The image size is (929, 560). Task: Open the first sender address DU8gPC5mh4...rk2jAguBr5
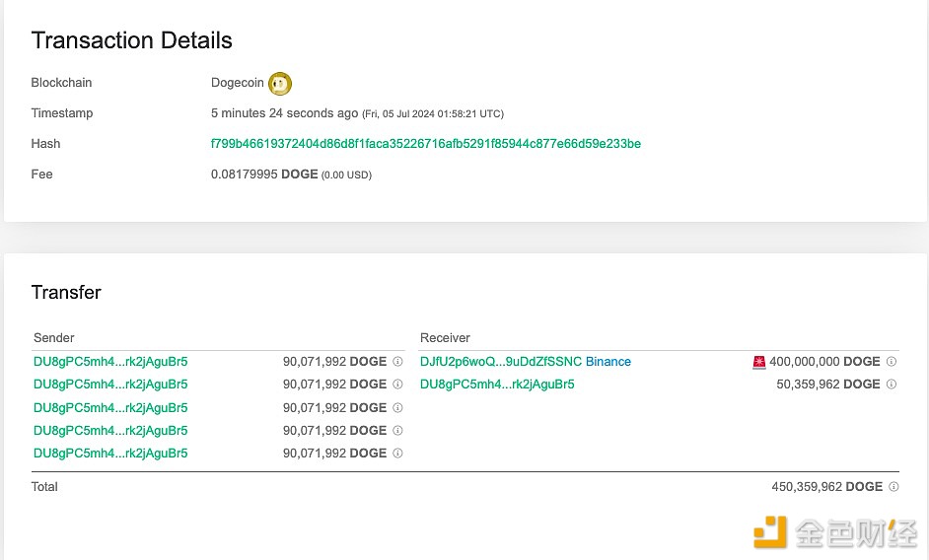(110, 362)
